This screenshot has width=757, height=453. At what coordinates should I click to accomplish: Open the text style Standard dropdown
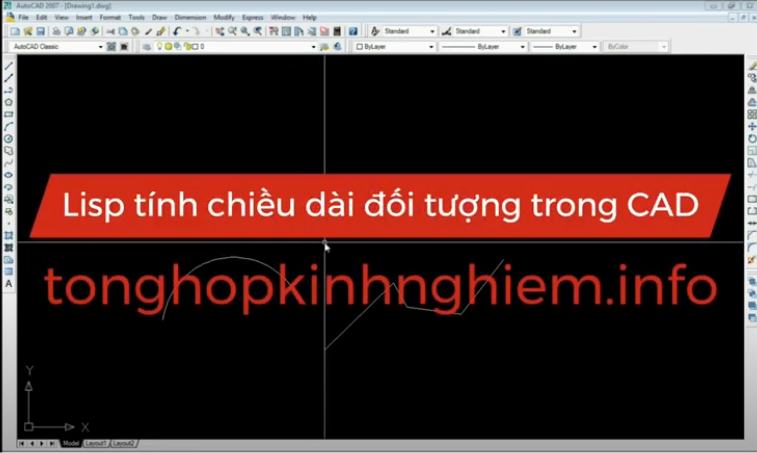click(x=432, y=31)
